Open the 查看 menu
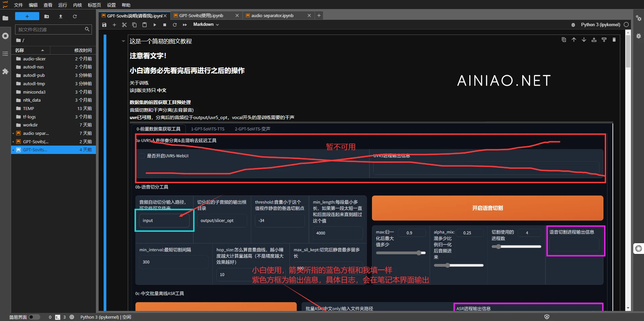 48,5
